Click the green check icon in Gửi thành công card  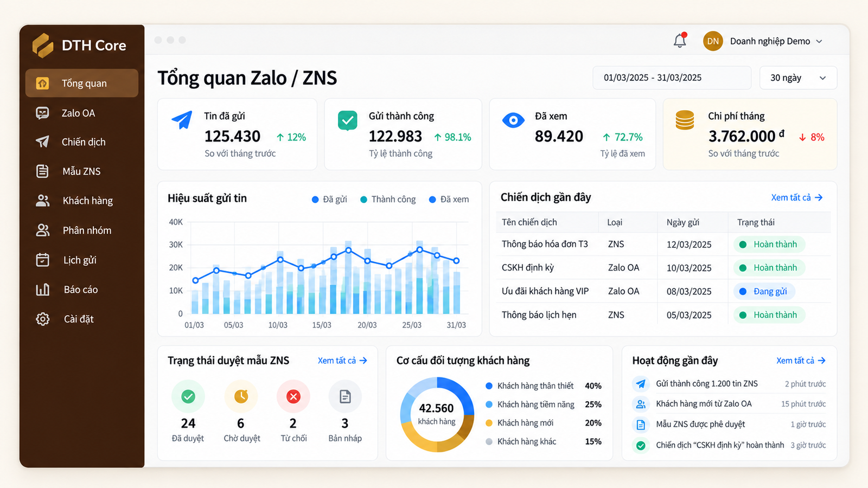tap(347, 120)
